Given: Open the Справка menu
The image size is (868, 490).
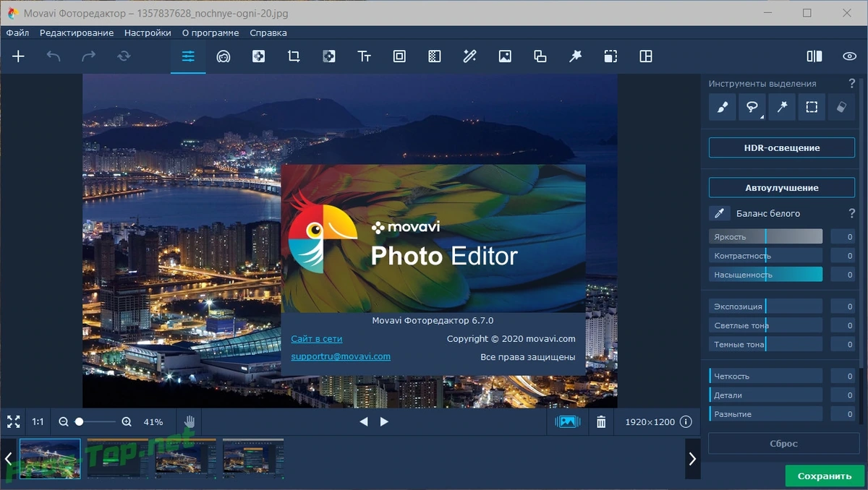Looking at the screenshot, I should click(268, 33).
